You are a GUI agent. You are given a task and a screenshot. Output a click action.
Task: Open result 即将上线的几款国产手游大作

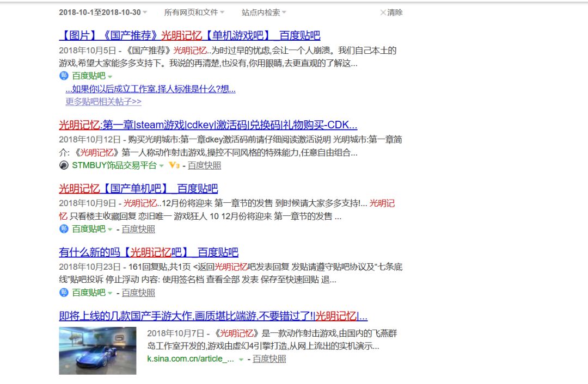pos(213,316)
